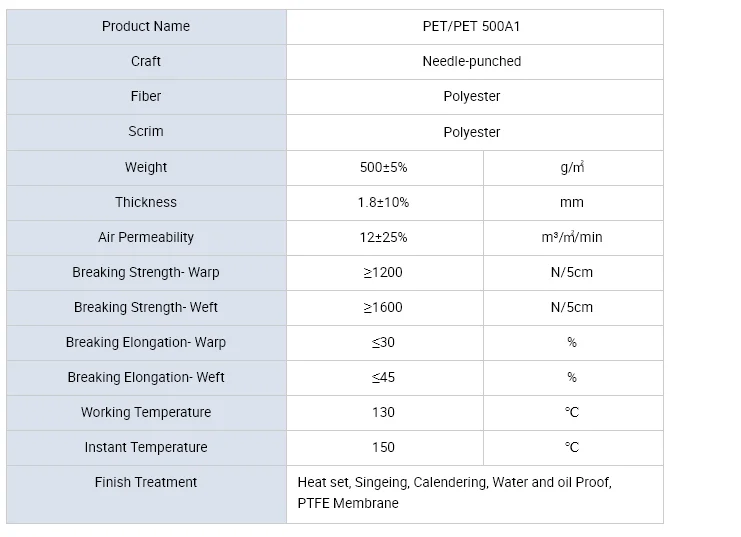Viewport: 741px width, 537px height.
Task: Click the Needle-punched craft value
Action: (x=472, y=61)
